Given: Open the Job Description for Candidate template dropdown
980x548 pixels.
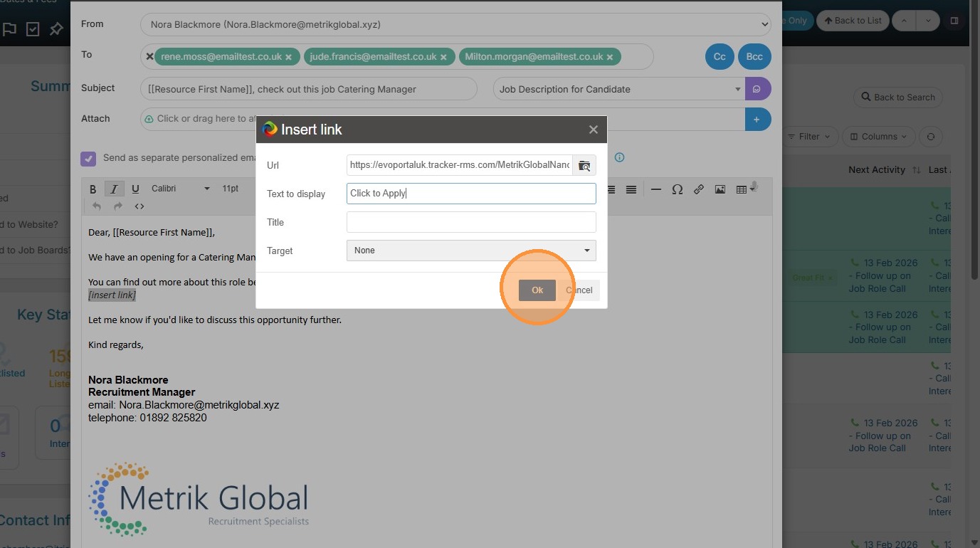Looking at the screenshot, I should tap(619, 89).
